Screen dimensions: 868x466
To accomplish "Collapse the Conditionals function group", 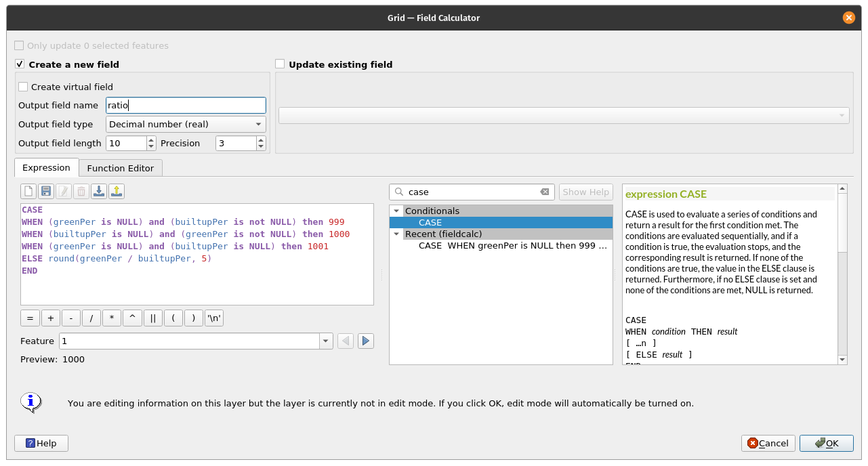I will coord(396,211).
